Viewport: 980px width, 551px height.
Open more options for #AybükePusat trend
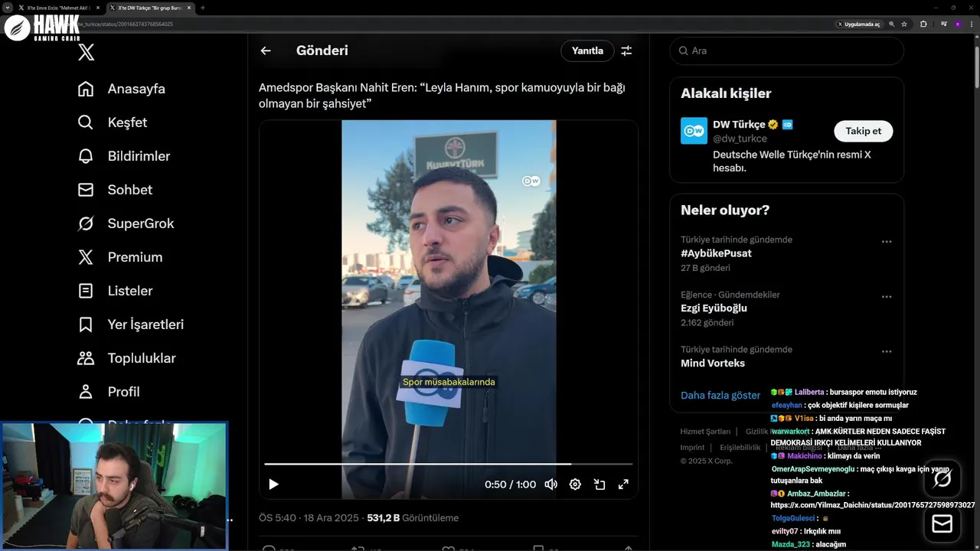point(887,242)
